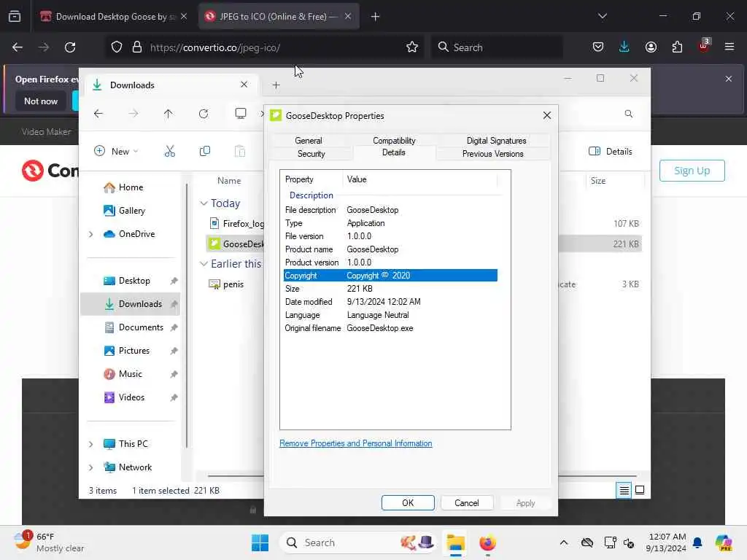This screenshot has width=747, height=560.
Task: Open Firefox from taskbar
Action: 487,542
